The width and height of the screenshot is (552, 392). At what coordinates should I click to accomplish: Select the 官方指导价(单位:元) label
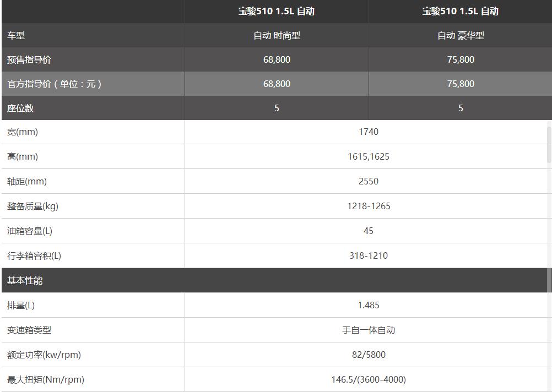[54, 84]
